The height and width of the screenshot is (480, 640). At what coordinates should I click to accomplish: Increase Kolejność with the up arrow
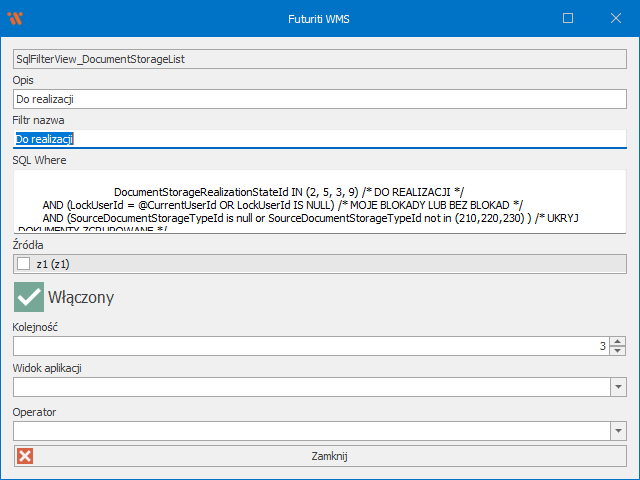[618, 341]
